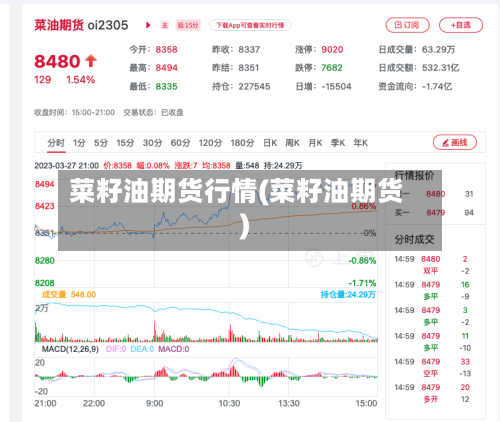The width and height of the screenshot is (500, 422).
Task: Click the 画线 draw line button
Action: (455, 143)
